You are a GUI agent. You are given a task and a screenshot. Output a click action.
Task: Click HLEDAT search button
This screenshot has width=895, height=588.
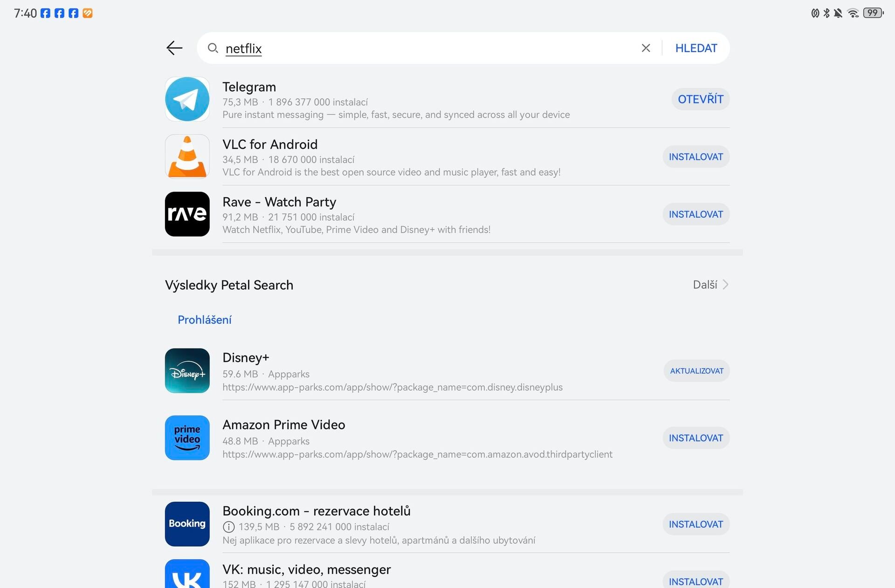point(696,47)
